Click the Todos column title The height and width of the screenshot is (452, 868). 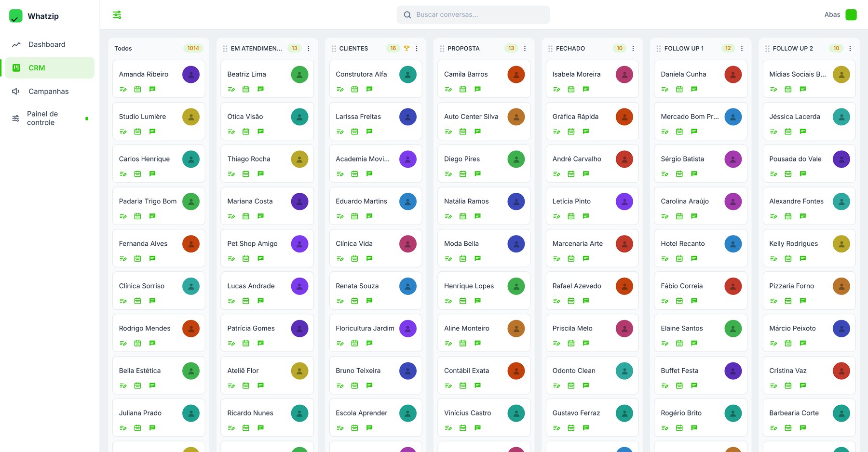pyautogui.click(x=123, y=49)
